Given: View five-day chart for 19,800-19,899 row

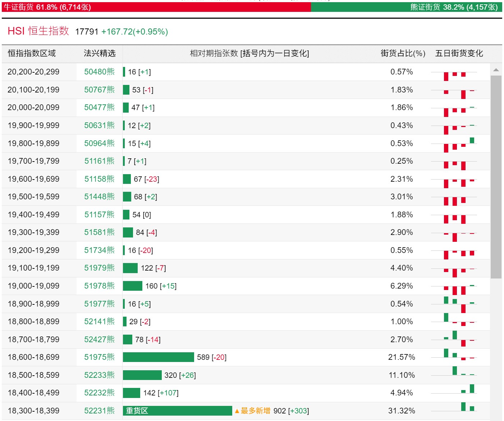Looking at the screenshot, I should (454, 145).
